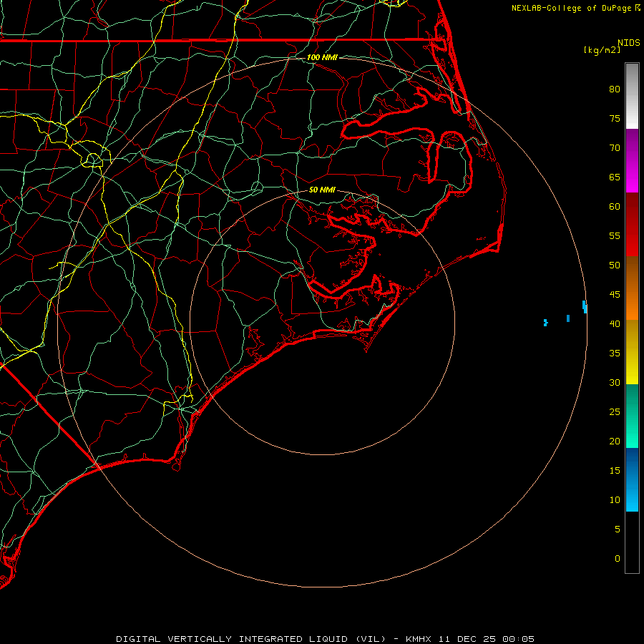
Task: Click the leftmost blue radar echo offshore
Action: tap(545, 323)
